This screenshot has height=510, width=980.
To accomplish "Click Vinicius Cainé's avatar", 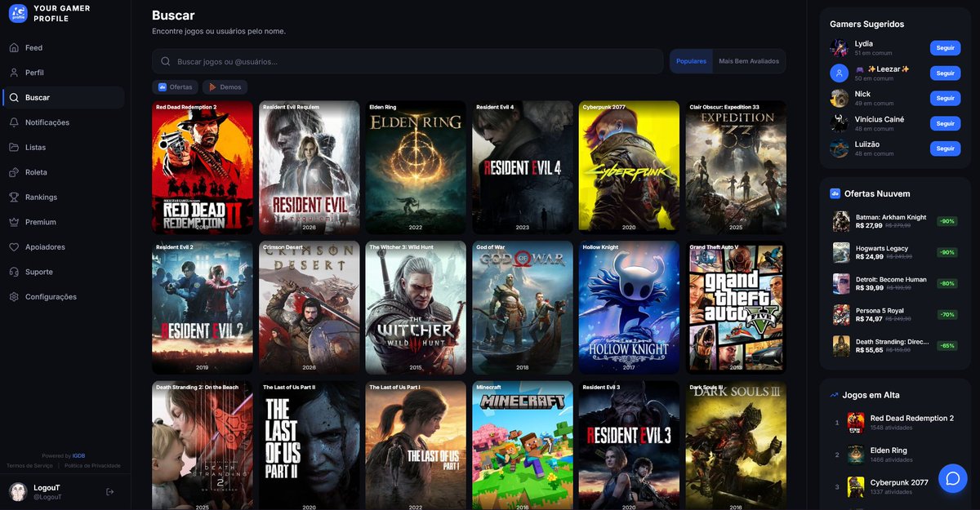I will click(839, 123).
